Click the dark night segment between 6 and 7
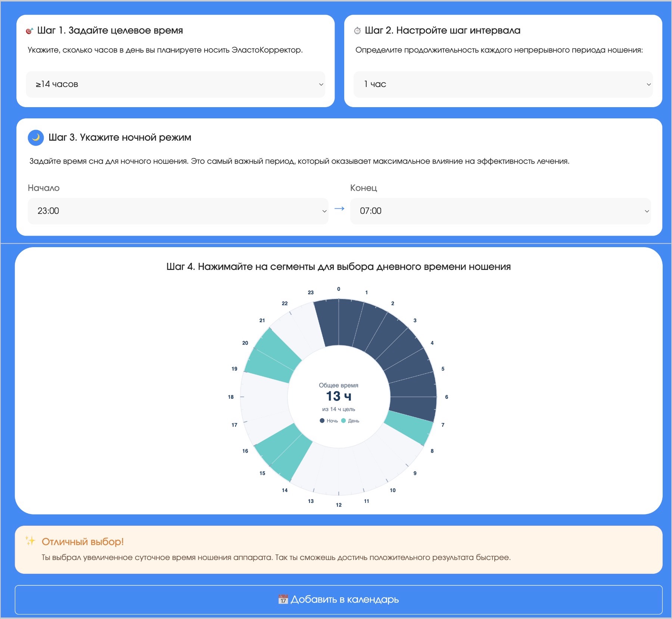 (413, 407)
